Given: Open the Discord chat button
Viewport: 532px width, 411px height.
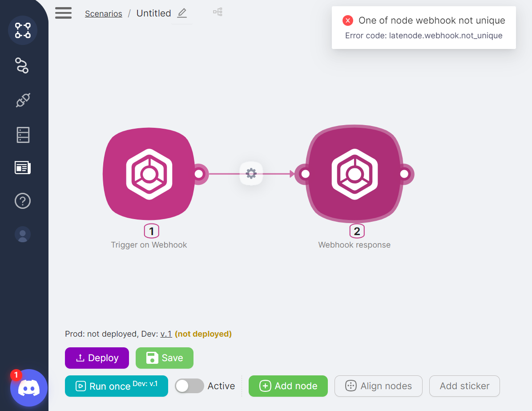Looking at the screenshot, I should [29, 388].
